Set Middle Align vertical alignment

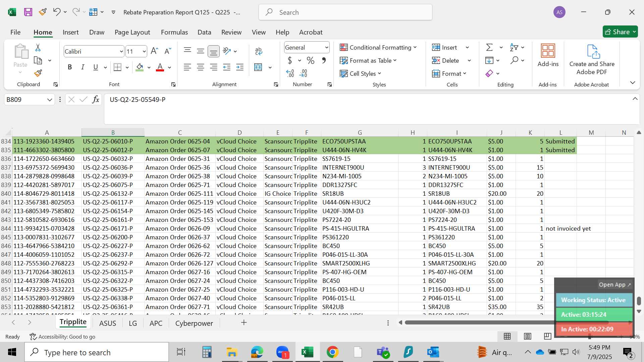coord(201,51)
